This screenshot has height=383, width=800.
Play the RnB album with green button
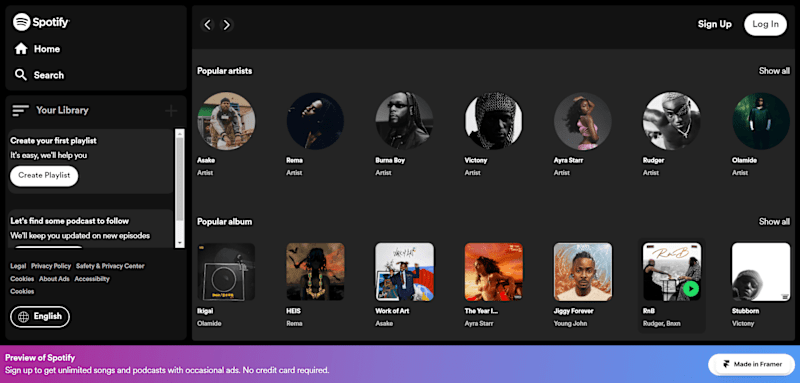[x=690, y=290]
